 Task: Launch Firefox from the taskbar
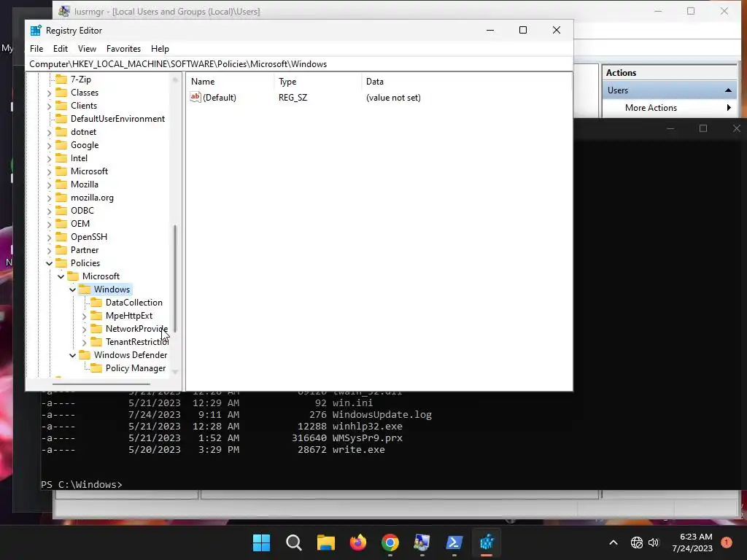point(357,542)
